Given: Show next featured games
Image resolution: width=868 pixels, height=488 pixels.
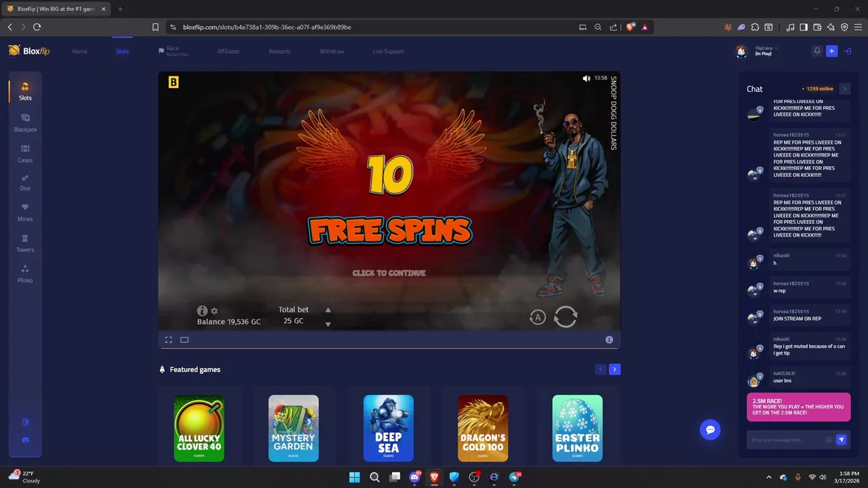Looking at the screenshot, I should pos(614,369).
